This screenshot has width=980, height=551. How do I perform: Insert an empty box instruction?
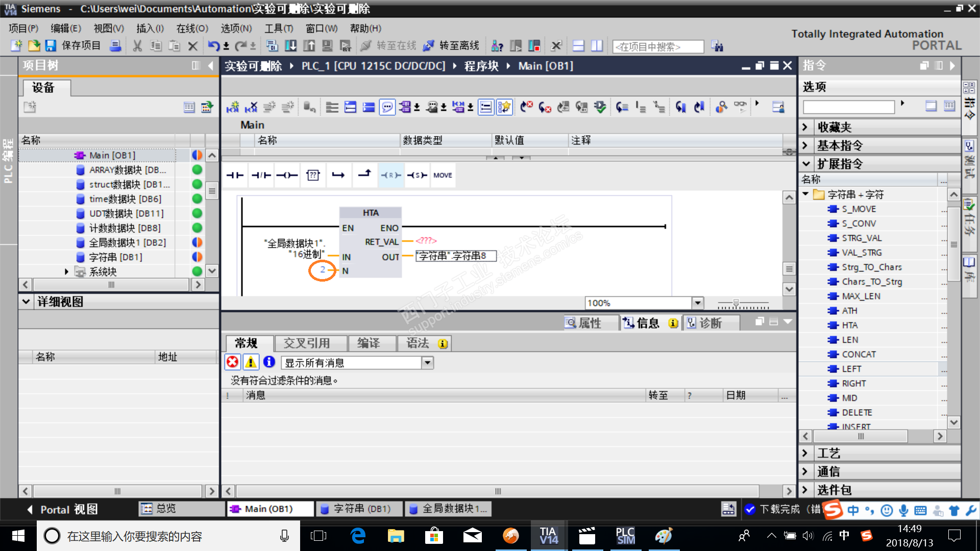[x=313, y=175]
